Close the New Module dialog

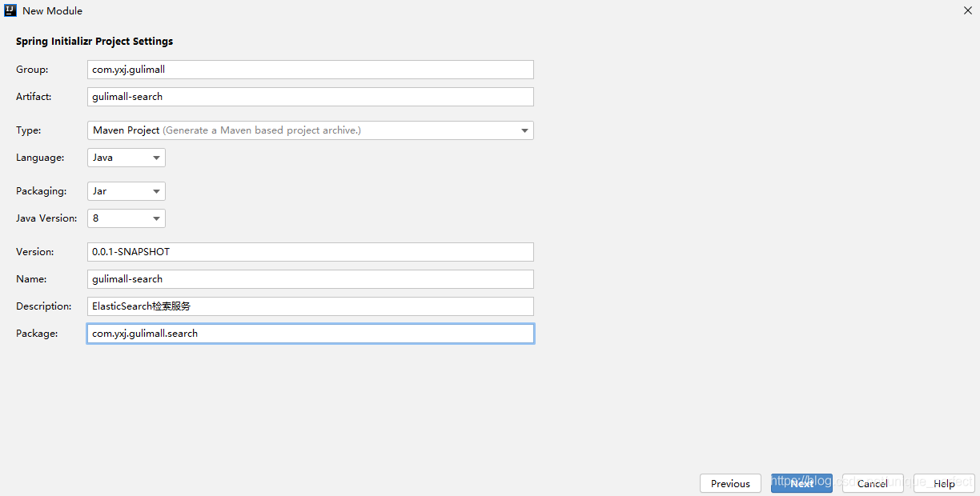coord(967,10)
